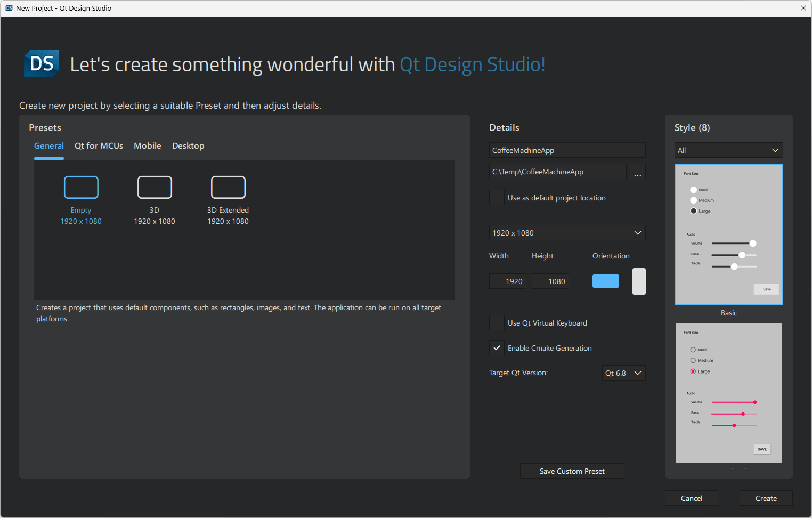Choose the 3D Extended preset icon

(x=228, y=187)
